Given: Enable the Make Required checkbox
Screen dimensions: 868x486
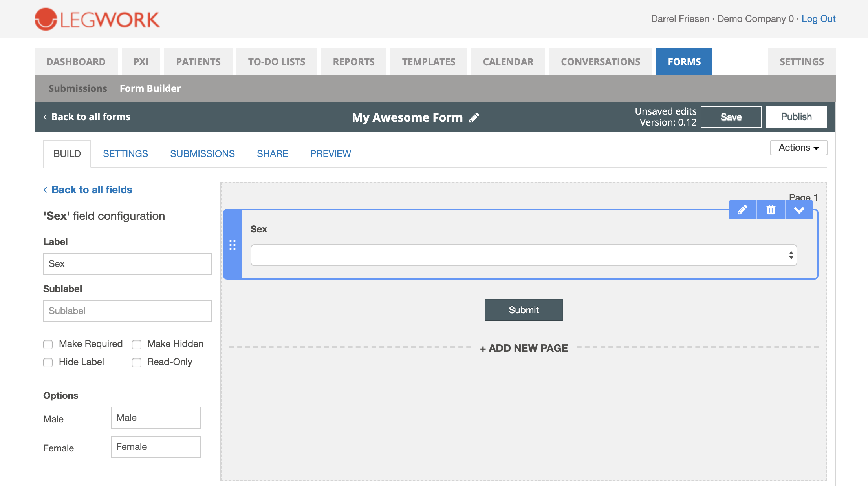Looking at the screenshot, I should click(x=48, y=344).
